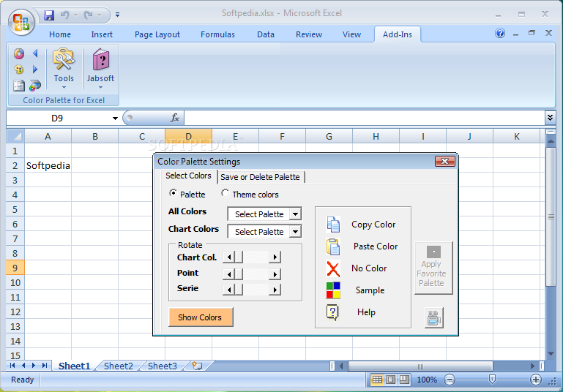Click the zoom in plus button

pyautogui.click(x=536, y=380)
